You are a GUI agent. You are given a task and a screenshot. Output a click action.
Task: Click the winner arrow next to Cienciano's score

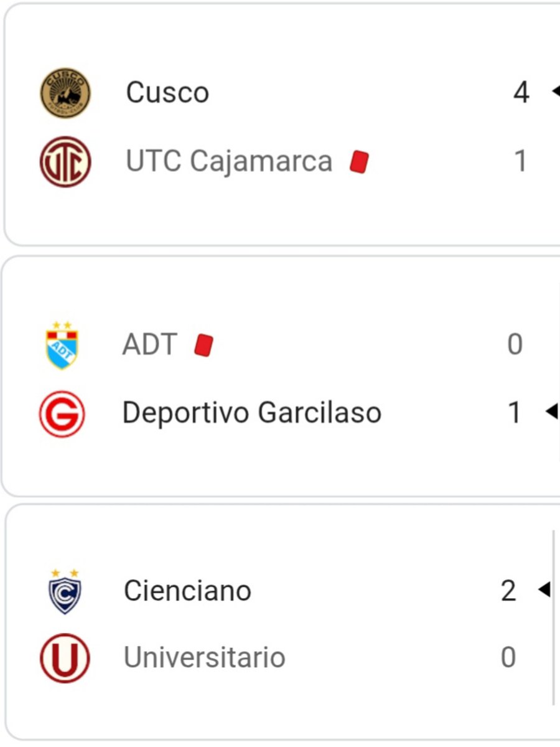tap(544, 589)
